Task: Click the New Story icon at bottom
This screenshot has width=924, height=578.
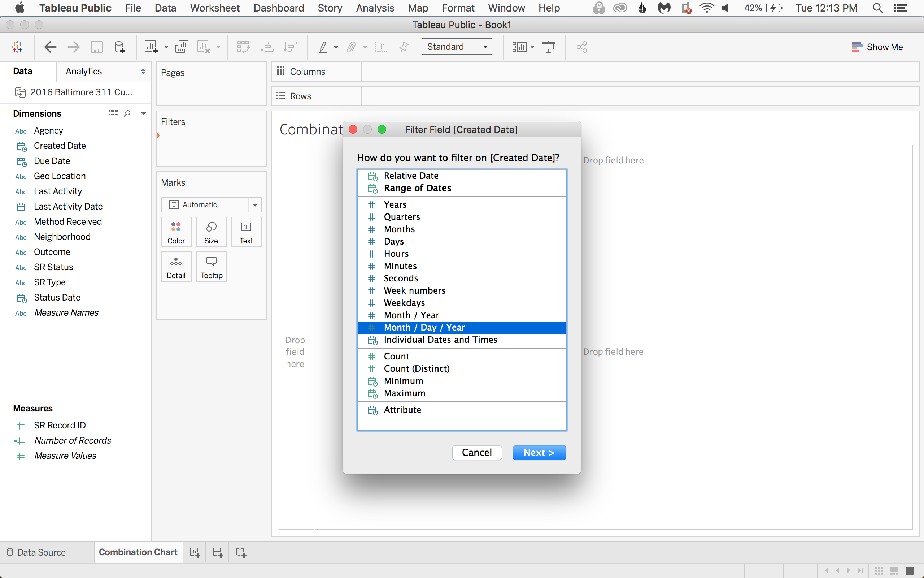Action: (240, 552)
